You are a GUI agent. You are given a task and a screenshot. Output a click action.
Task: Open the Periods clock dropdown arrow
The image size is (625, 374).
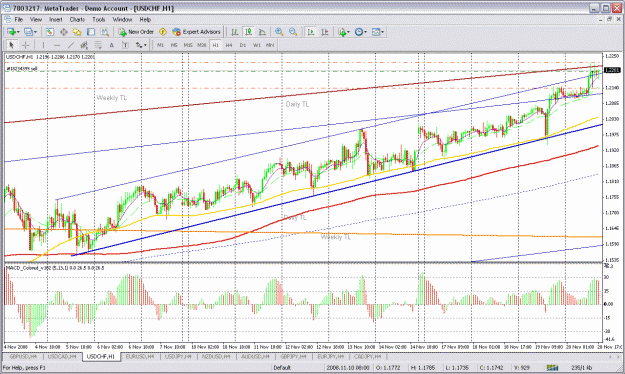pos(366,32)
